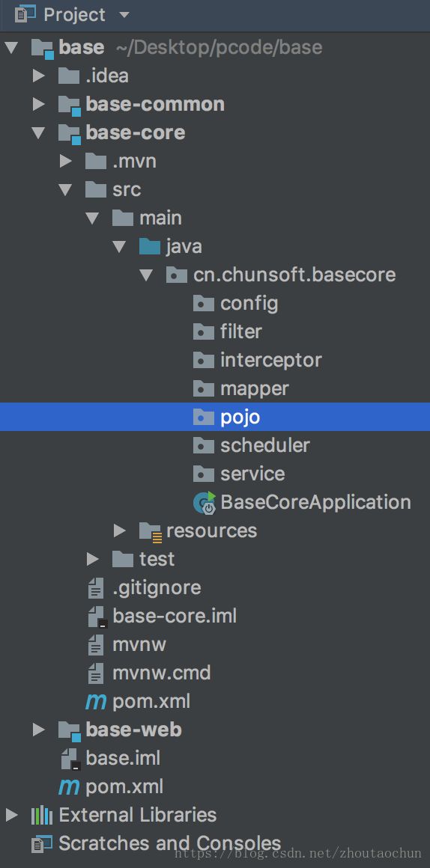Select the pojo package
Screen dimensions: 430x868
215,417
